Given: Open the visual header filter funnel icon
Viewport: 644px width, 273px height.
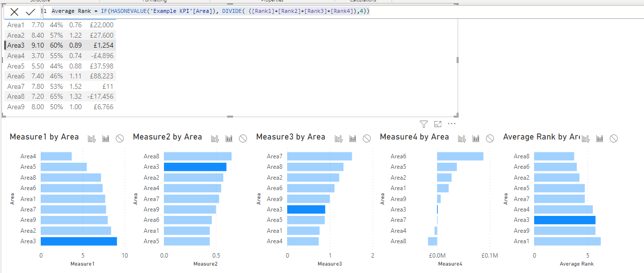Looking at the screenshot, I should click(x=423, y=124).
